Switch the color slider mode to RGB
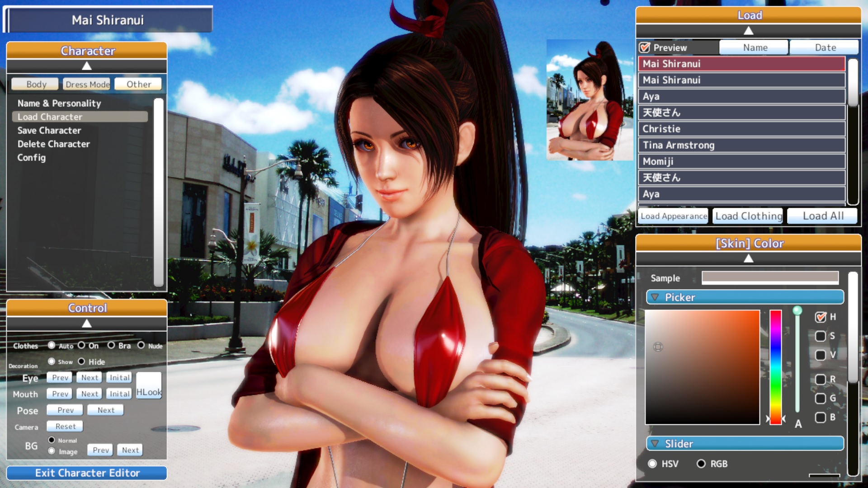Viewport: 868px width, 488px height. point(701,464)
